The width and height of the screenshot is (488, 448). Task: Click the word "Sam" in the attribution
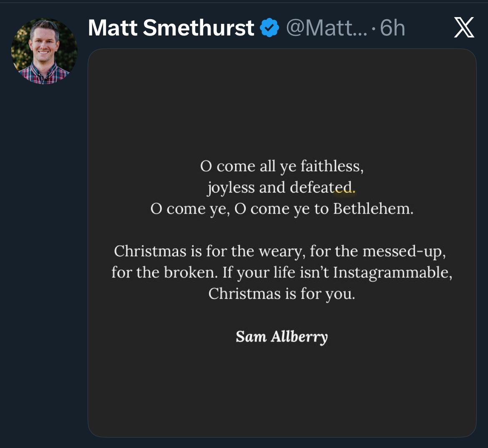[x=251, y=337]
